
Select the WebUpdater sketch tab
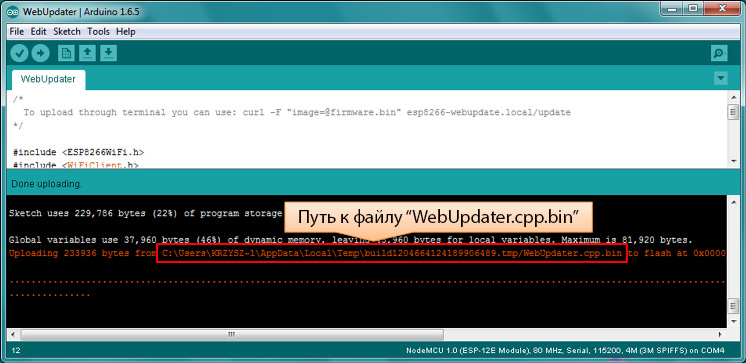48,79
